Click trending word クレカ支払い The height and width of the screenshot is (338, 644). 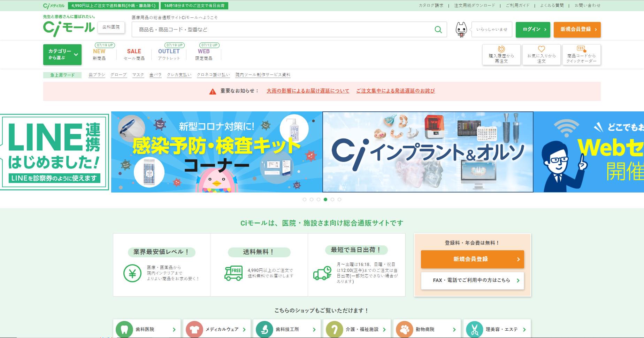tap(179, 75)
